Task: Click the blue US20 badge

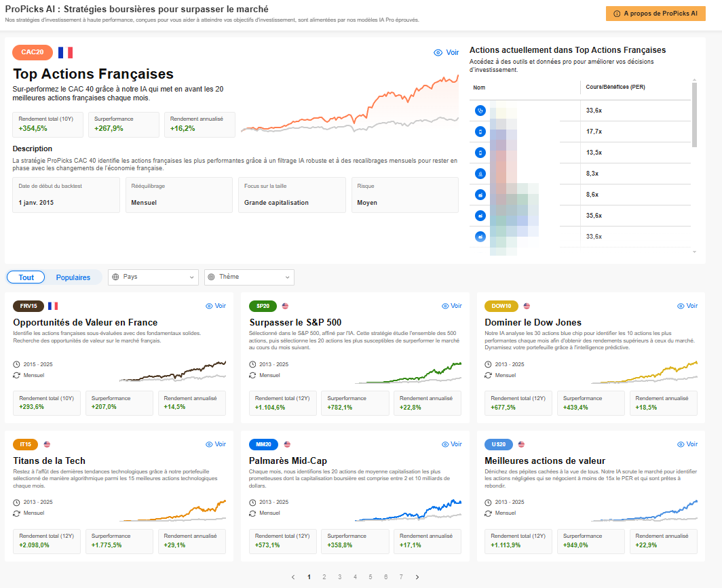Action: point(499,444)
